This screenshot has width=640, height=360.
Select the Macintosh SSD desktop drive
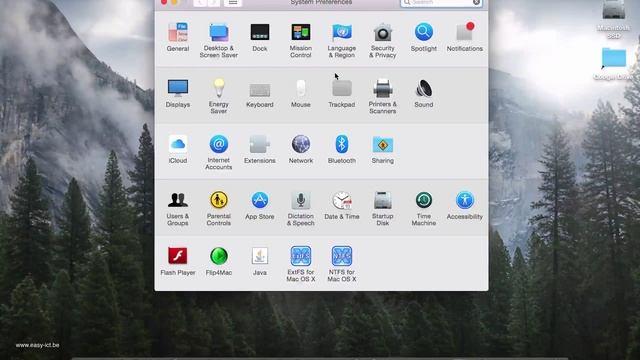pyautogui.click(x=613, y=18)
